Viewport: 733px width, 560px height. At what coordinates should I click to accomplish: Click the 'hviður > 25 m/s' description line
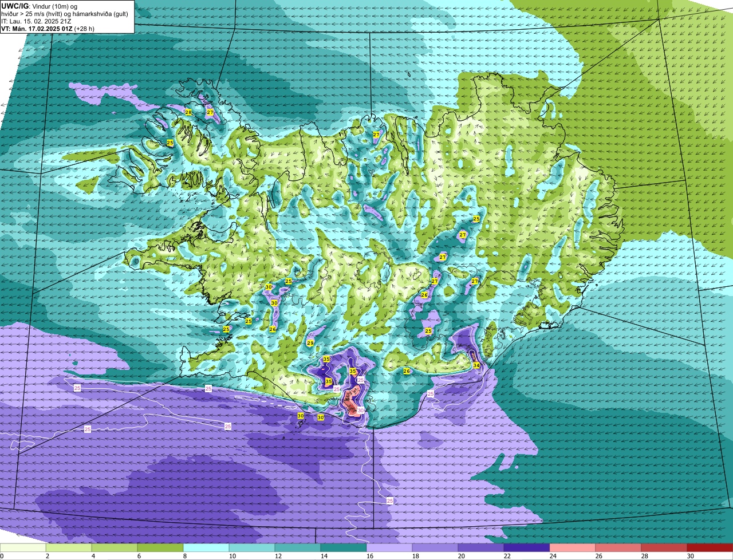pyautogui.click(x=65, y=14)
